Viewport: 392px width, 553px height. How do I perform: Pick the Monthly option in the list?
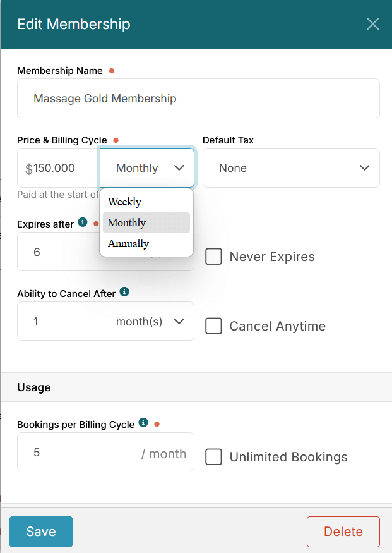pos(127,222)
